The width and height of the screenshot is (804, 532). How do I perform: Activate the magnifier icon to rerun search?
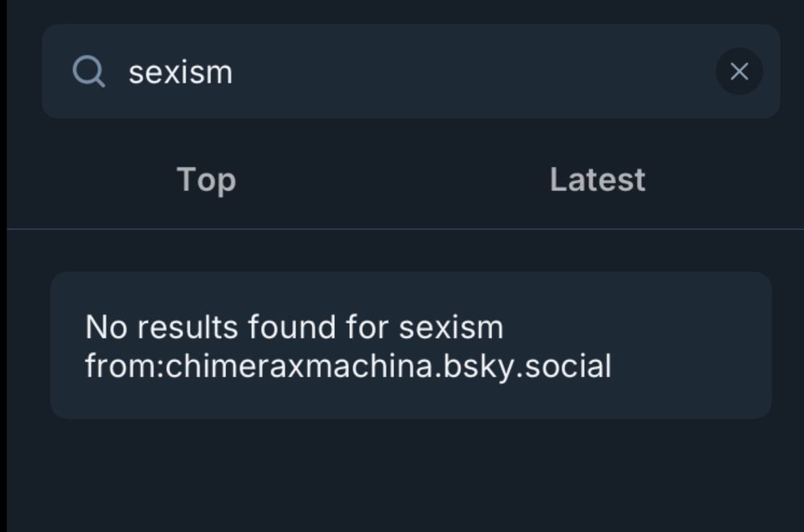(90, 71)
